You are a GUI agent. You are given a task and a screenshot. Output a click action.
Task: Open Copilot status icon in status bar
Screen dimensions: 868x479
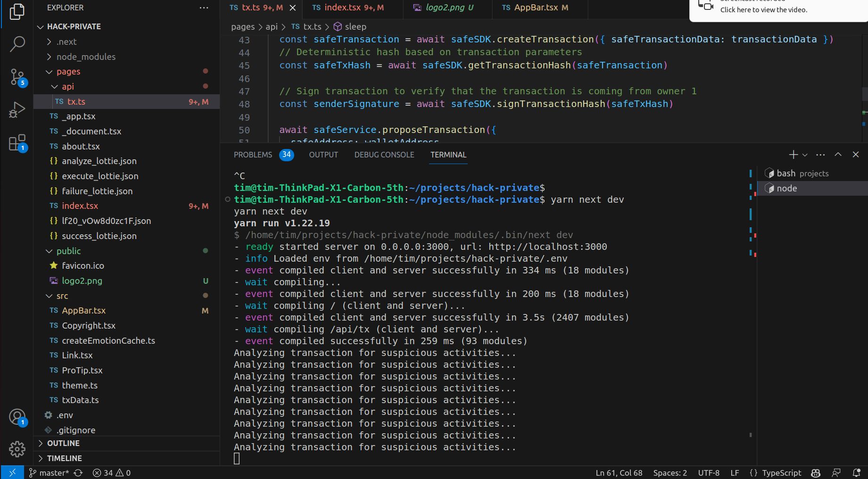[x=816, y=472]
